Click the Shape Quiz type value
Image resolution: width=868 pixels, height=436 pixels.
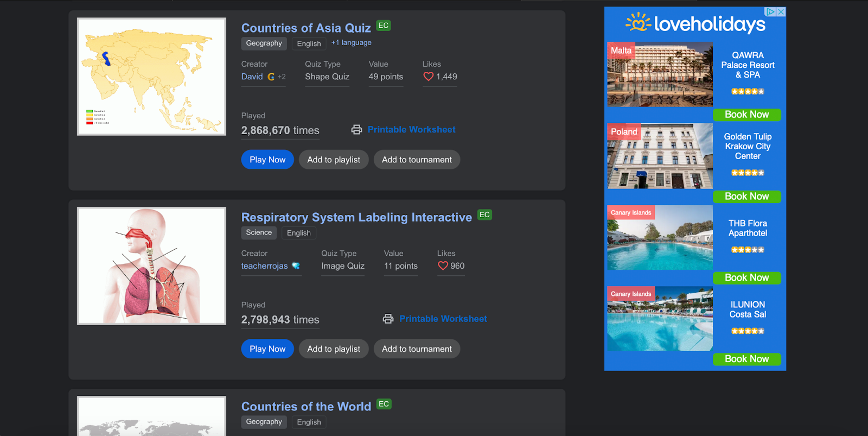(327, 77)
